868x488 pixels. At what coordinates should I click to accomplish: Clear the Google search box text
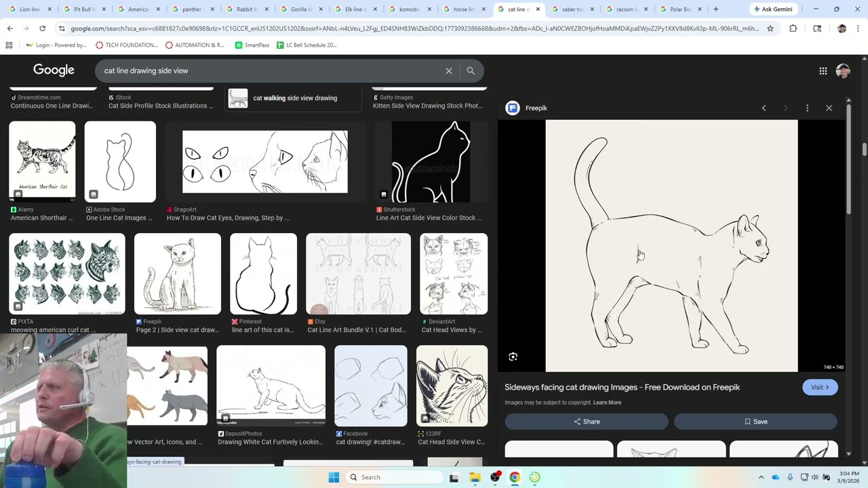(448, 70)
